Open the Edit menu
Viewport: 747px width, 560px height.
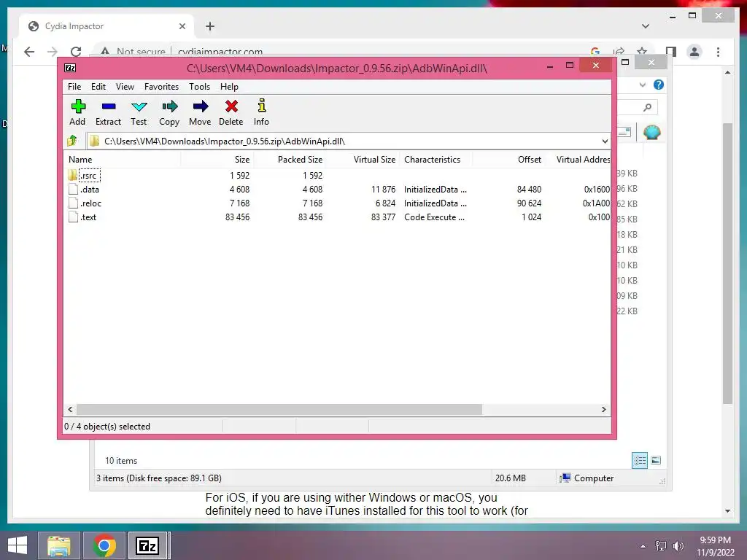tap(98, 87)
